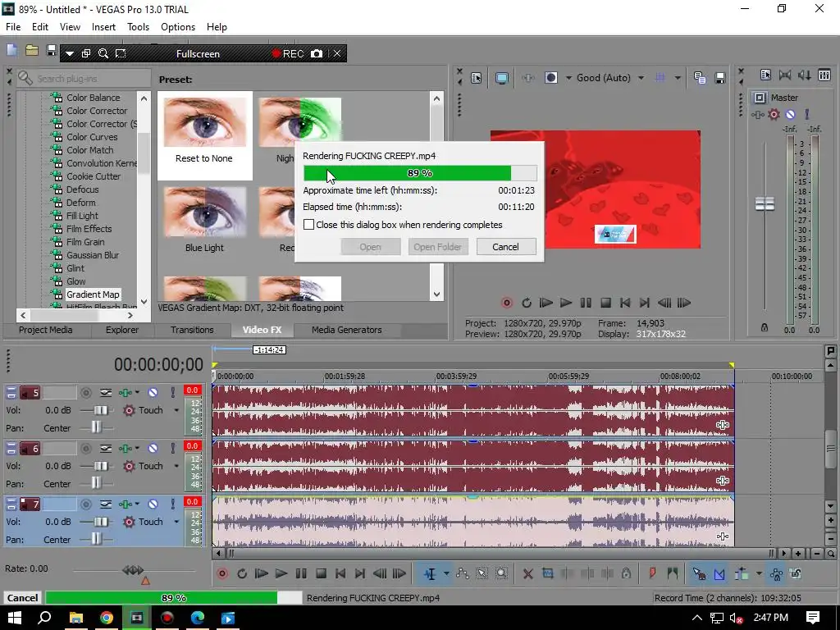Screen dimensions: 840x630
Task: Click the magnifier icon in recorder bar
Action: 103,53
